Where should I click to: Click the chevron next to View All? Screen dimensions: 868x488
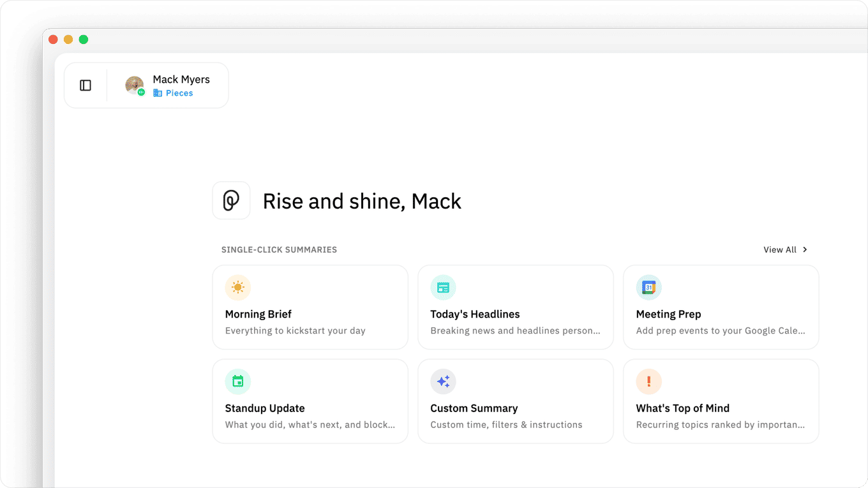805,249
